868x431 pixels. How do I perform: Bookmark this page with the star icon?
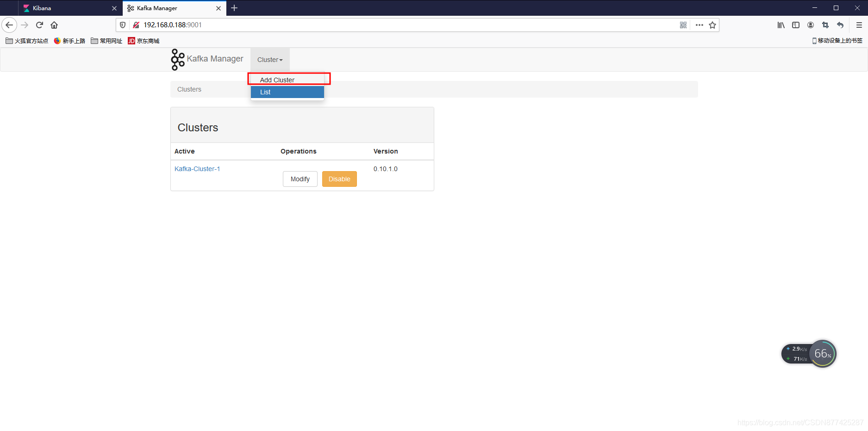pyautogui.click(x=712, y=25)
